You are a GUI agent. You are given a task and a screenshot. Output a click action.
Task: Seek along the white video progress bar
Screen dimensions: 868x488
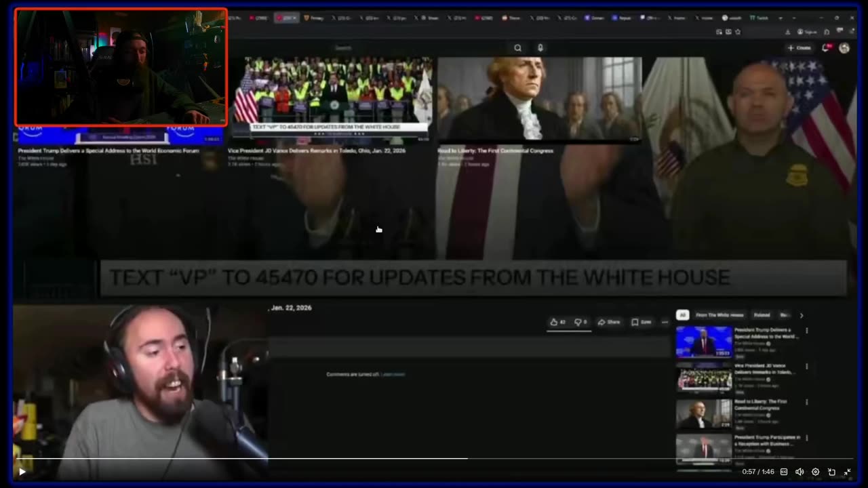click(434, 459)
